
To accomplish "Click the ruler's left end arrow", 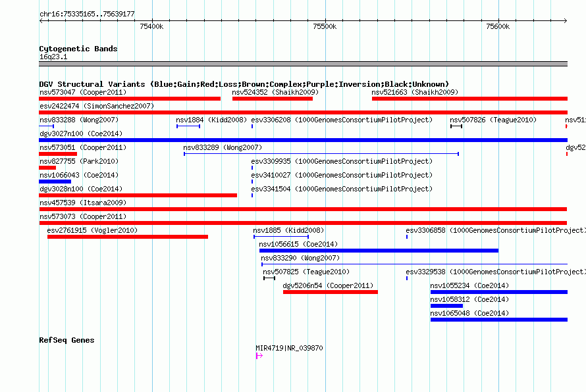I will tap(41, 20).
